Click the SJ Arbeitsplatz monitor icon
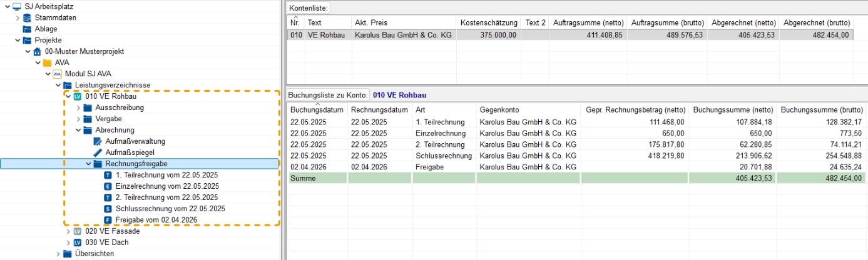868x260 pixels. (17, 6)
